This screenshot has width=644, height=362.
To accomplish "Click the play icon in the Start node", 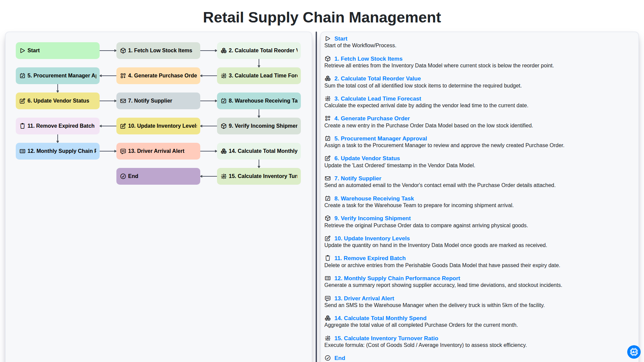I will 22,51.
